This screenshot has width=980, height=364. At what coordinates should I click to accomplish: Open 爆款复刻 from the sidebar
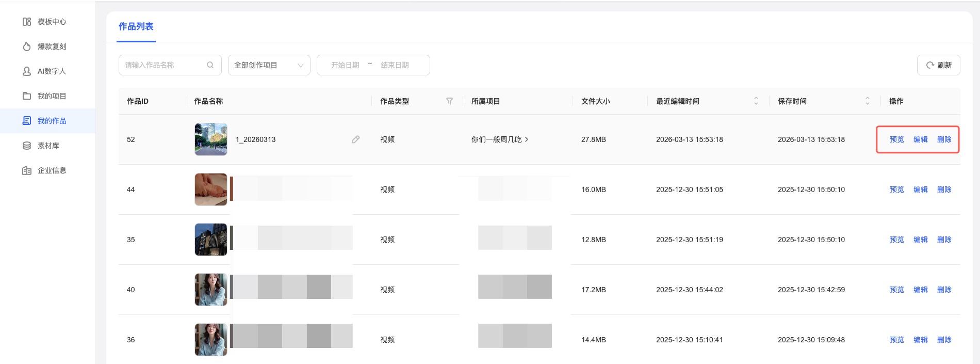[52, 46]
